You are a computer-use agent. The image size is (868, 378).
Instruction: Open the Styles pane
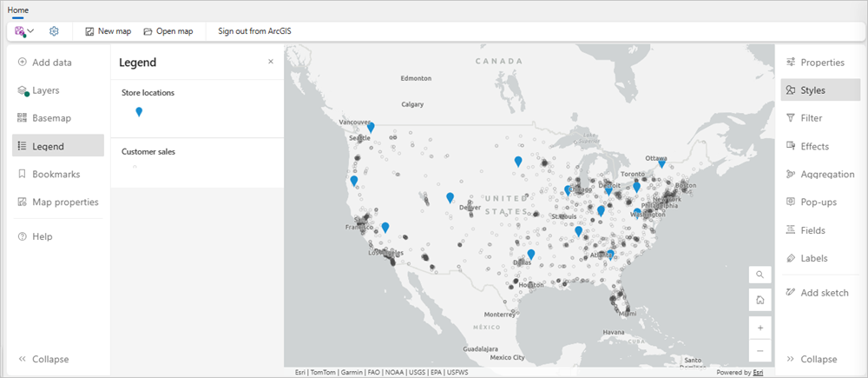tap(820, 90)
